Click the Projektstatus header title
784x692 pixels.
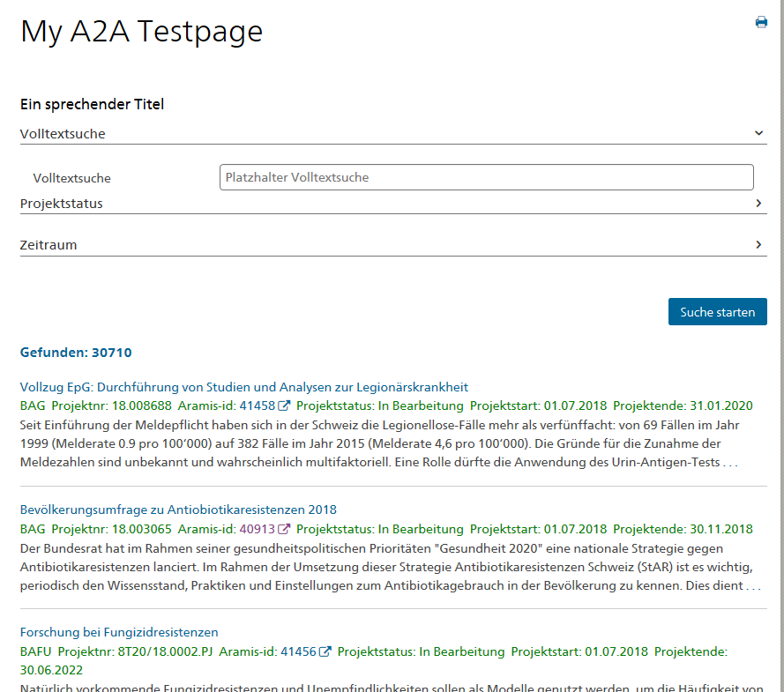point(62,204)
